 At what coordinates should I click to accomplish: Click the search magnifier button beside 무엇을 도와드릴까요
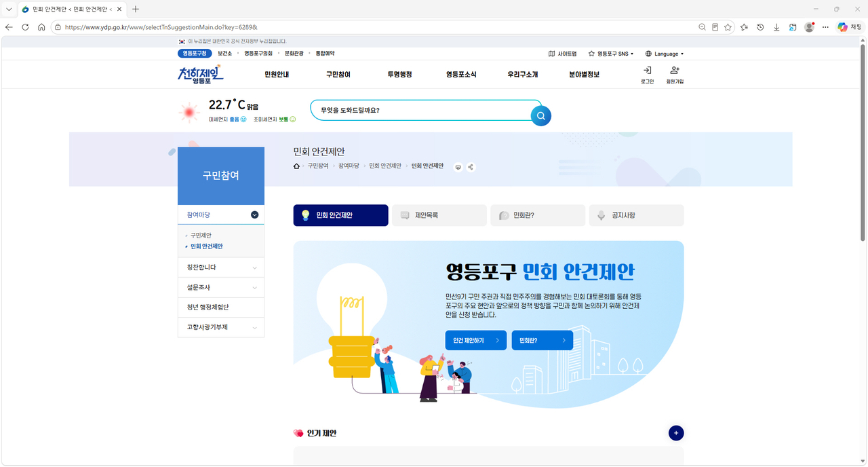pyautogui.click(x=541, y=115)
